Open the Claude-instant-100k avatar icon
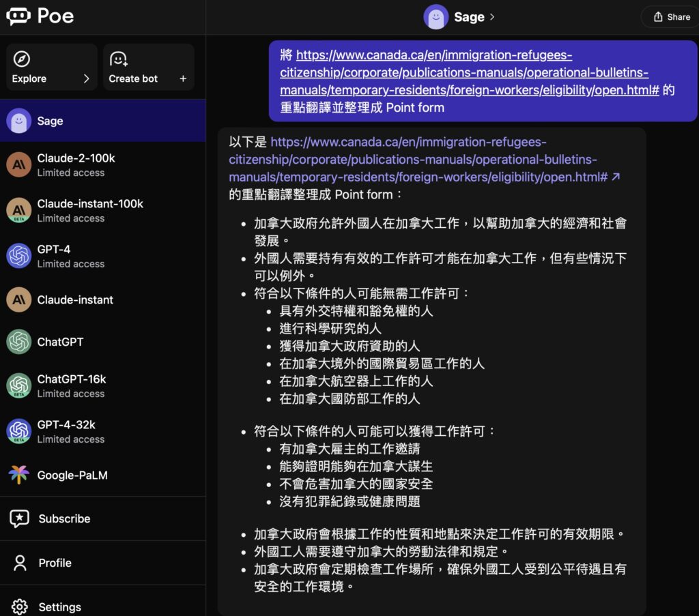 pos(18,210)
